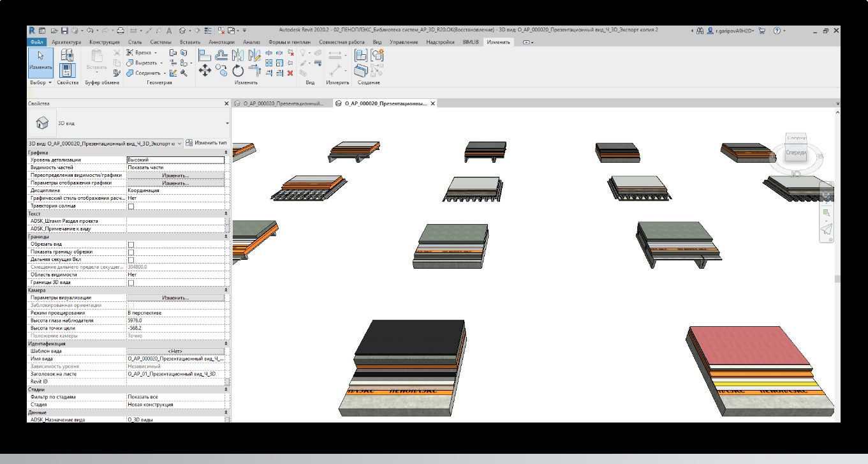This screenshot has width=868, height=464.
Task: Click the Высота глаза наблюдателя value 5976.0
Action: point(175,320)
